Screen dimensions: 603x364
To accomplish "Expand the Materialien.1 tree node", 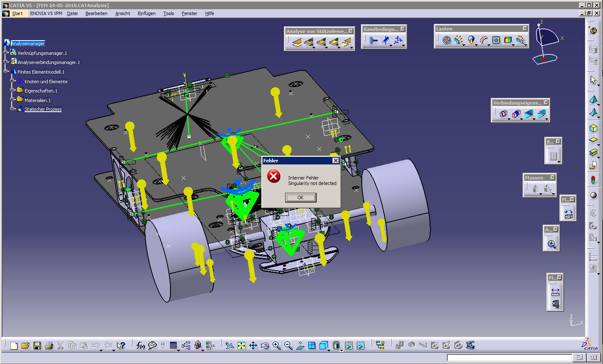I will coord(13,100).
